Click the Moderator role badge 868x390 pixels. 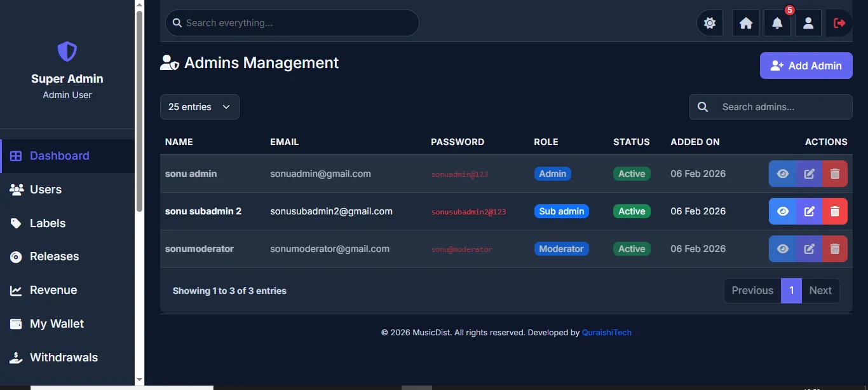pos(562,249)
